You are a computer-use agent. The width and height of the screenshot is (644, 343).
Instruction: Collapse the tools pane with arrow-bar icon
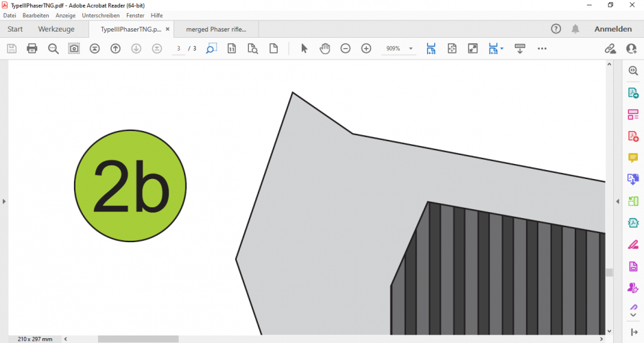634,332
